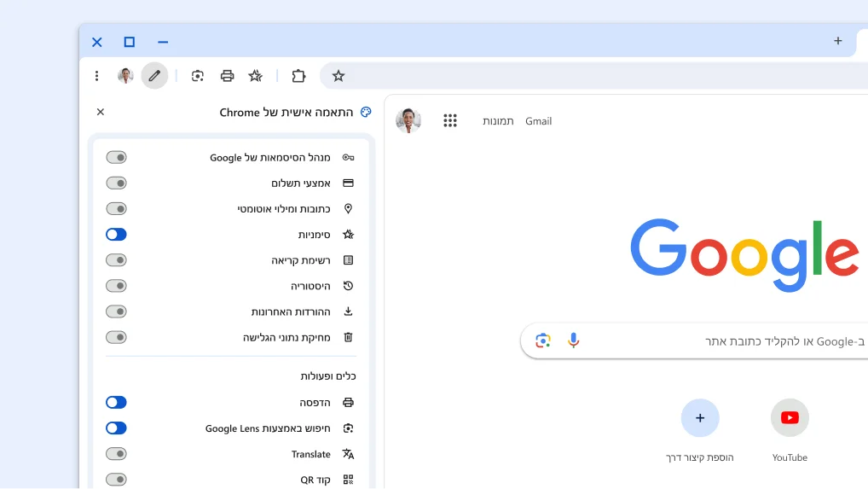The width and height of the screenshot is (868, 489).
Task: Toggle the Google Password Manager switch
Action: pos(116,157)
